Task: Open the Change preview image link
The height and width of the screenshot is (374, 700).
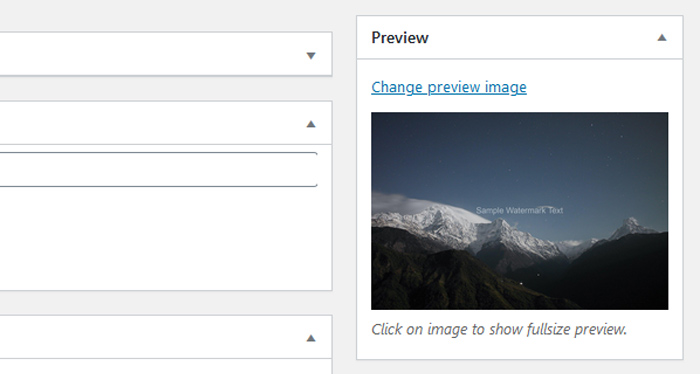Action: click(449, 87)
